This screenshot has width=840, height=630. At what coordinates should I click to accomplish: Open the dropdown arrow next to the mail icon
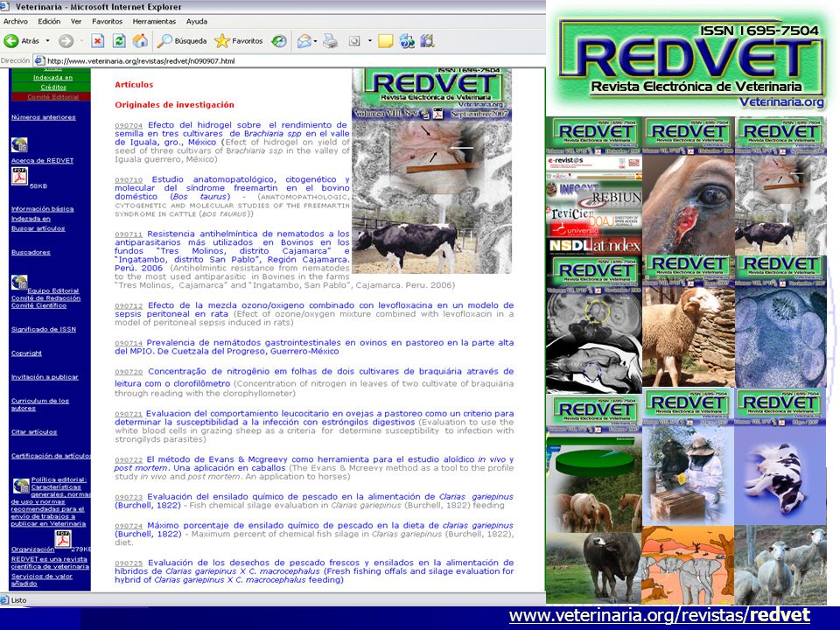tap(316, 41)
